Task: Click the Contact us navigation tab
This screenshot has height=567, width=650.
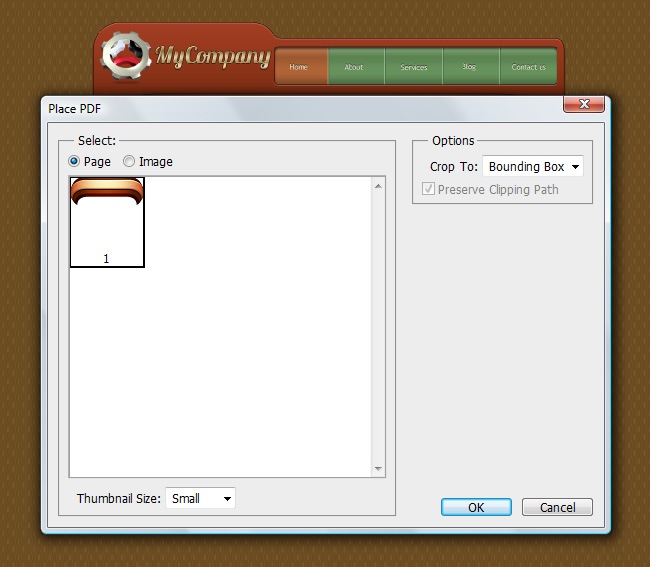Action: point(529,66)
